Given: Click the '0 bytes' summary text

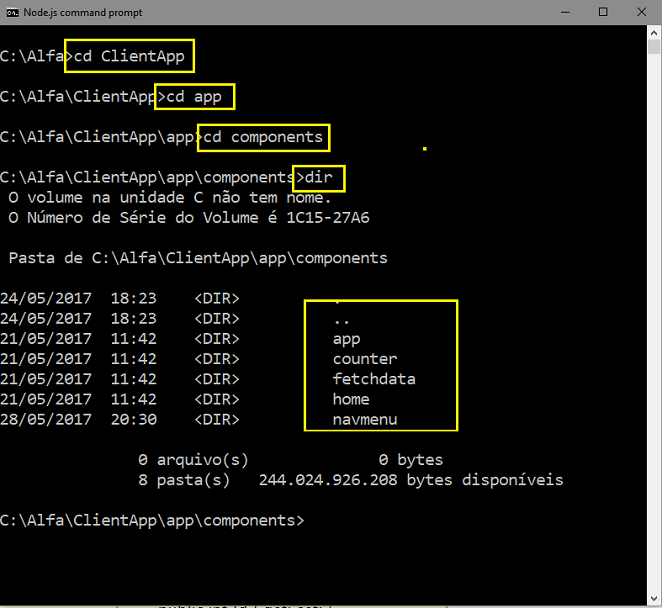Looking at the screenshot, I should (411, 460).
